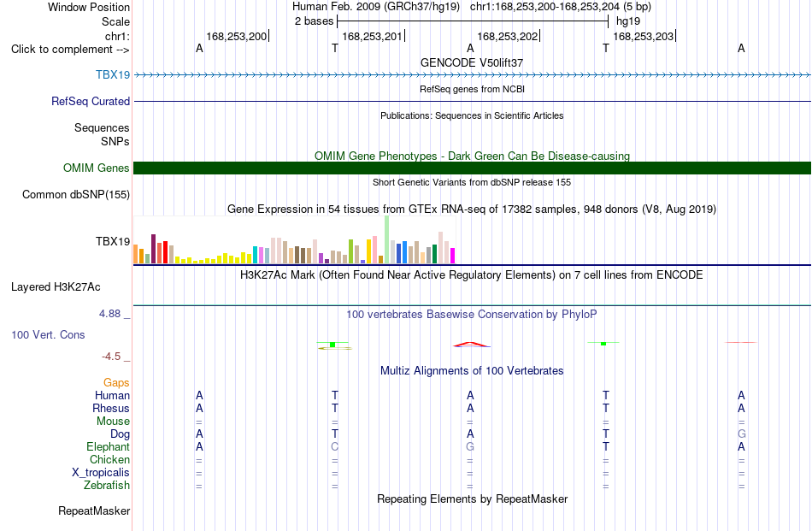Click 'Repeating Elements by RepeatMasker' title
This screenshot has height=531, width=812.
pos(472,499)
